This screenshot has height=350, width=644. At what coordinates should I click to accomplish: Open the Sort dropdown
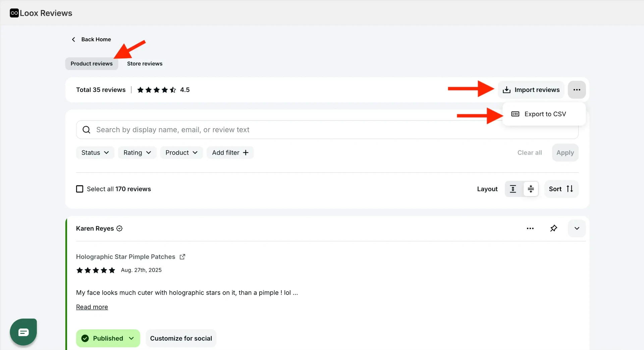point(561,189)
